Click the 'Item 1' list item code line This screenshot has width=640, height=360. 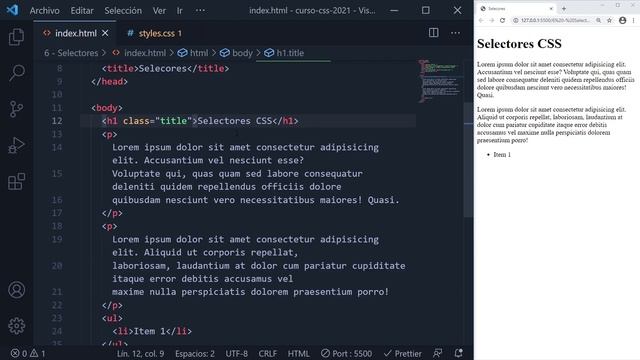152,331
